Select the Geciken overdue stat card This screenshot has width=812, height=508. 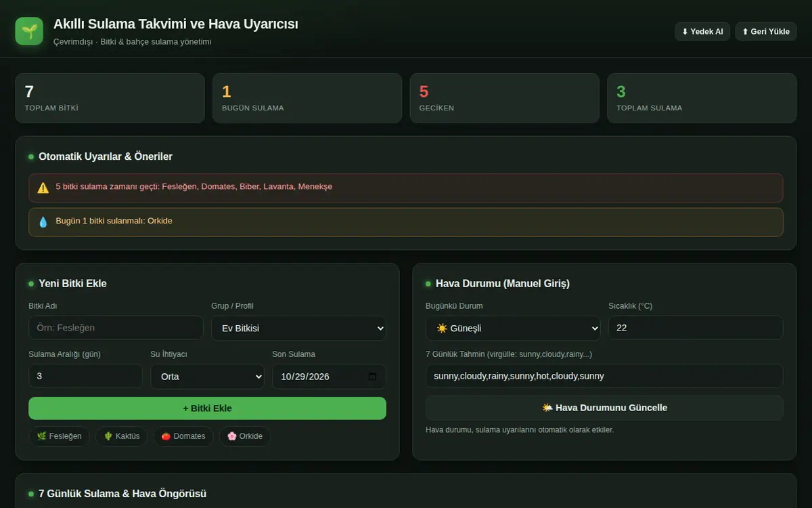tap(505, 98)
